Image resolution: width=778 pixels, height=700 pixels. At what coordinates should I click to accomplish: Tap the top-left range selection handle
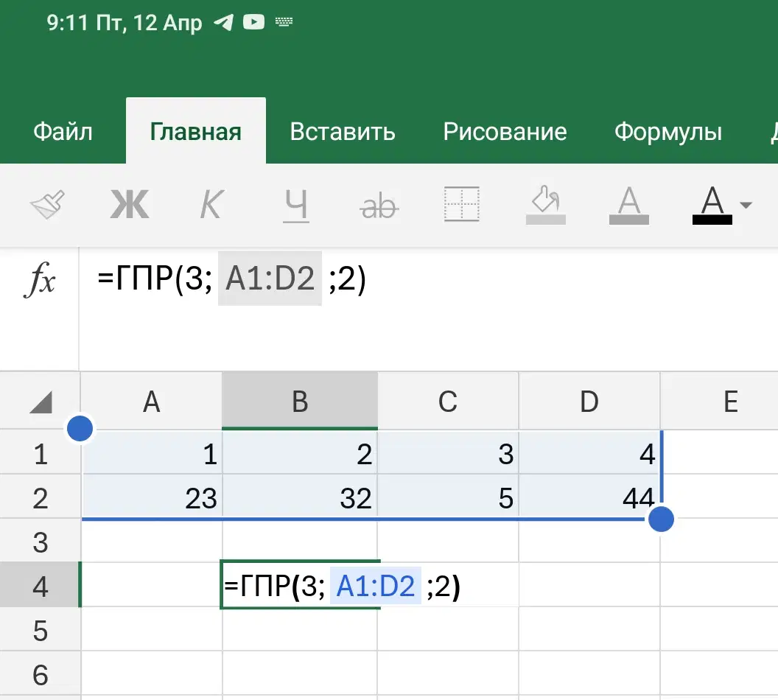point(80,429)
